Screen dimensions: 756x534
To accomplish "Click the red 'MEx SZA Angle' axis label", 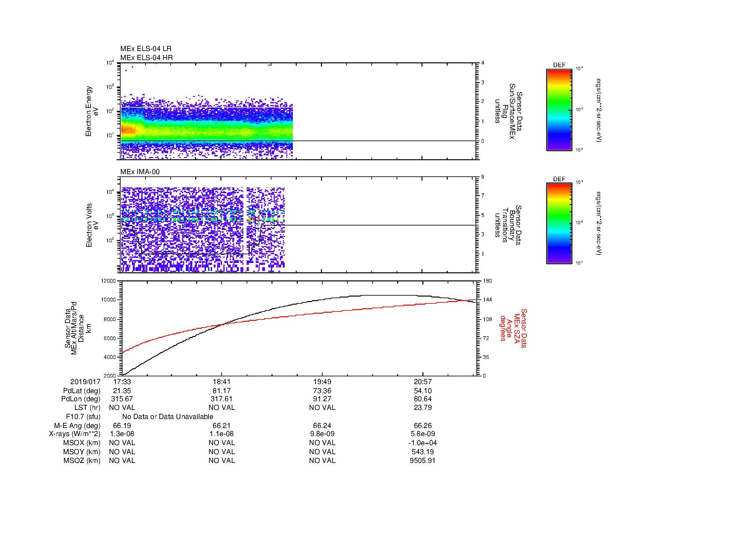I will [x=513, y=328].
